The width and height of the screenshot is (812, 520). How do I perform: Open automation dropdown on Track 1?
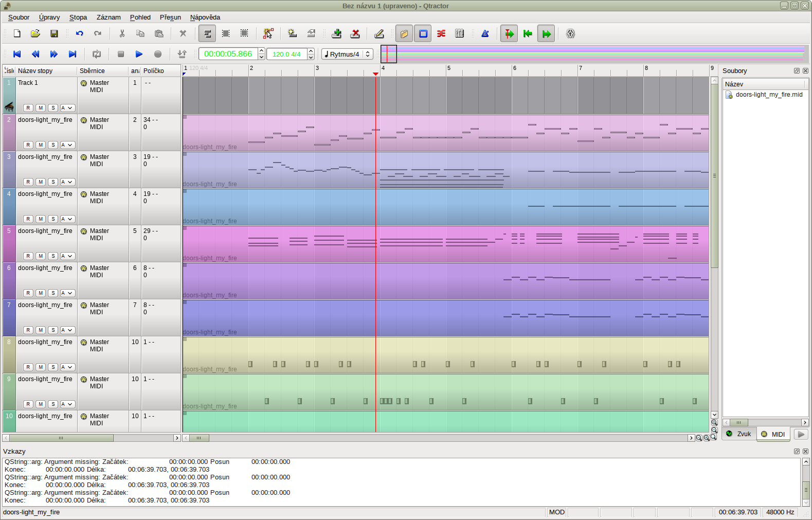click(68, 108)
